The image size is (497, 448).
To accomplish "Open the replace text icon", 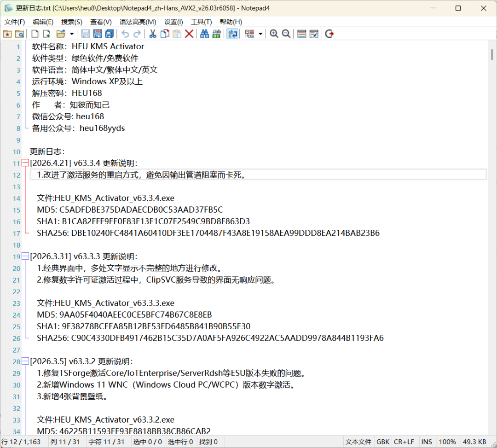I will pos(217,34).
